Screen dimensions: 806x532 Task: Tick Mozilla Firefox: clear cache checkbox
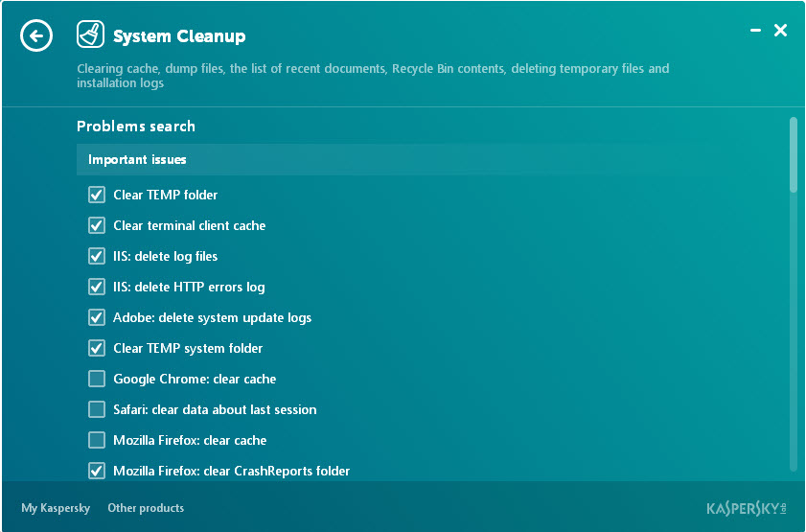[97, 440]
